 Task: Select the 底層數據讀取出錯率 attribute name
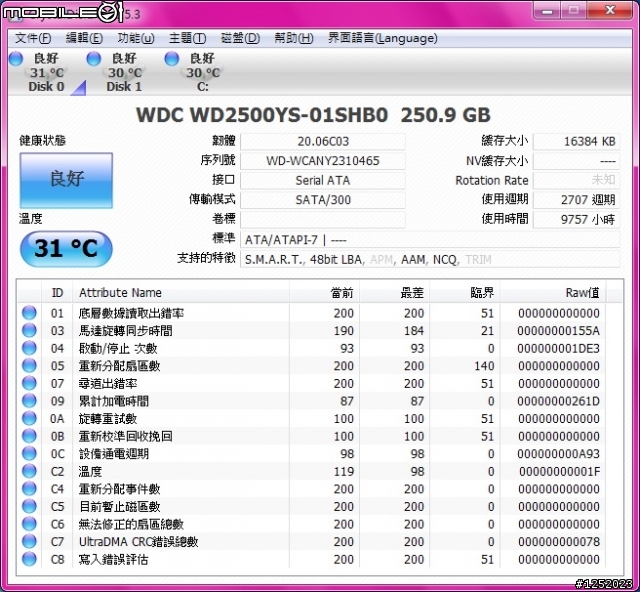click(131, 313)
